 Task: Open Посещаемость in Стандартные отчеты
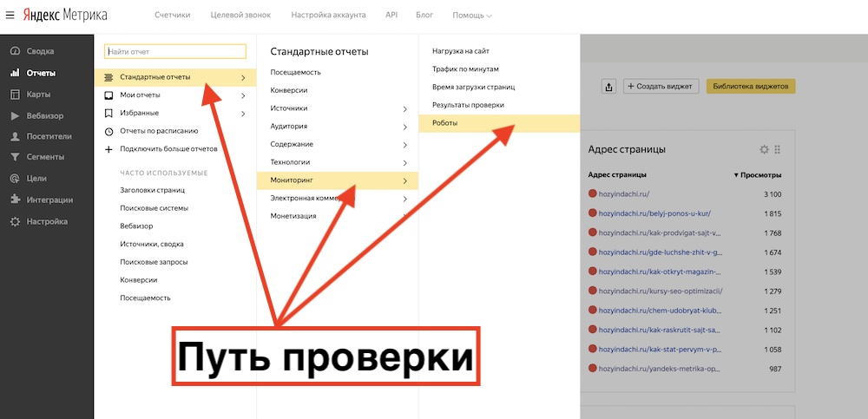296,73
